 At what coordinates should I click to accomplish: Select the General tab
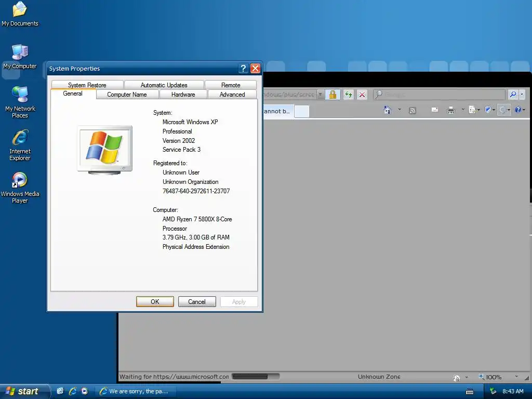(x=73, y=94)
